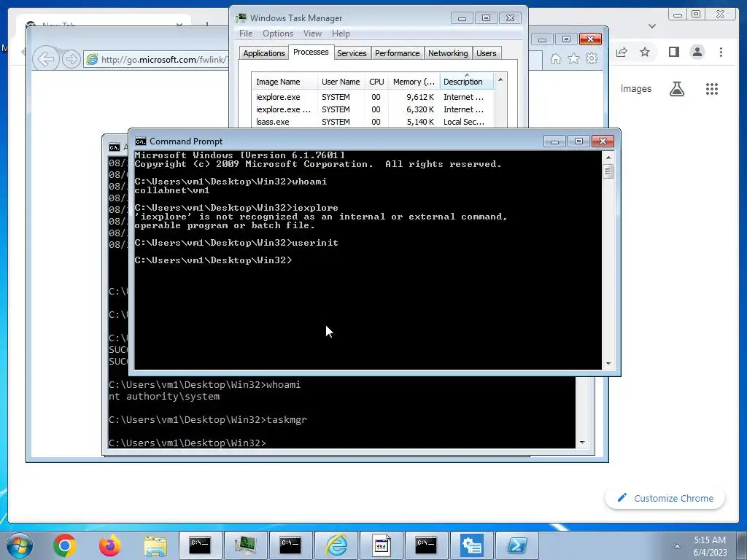
Task: Select iexplore.exe row using 9,612 K
Action: click(x=373, y=97)
